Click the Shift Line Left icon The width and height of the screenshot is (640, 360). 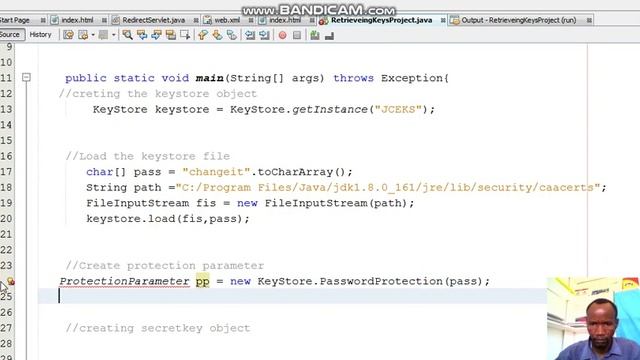coord(250,35)
